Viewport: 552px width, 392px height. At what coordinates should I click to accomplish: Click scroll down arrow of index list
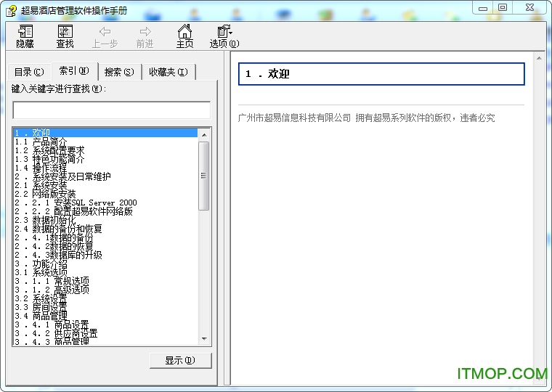point(204,339)
